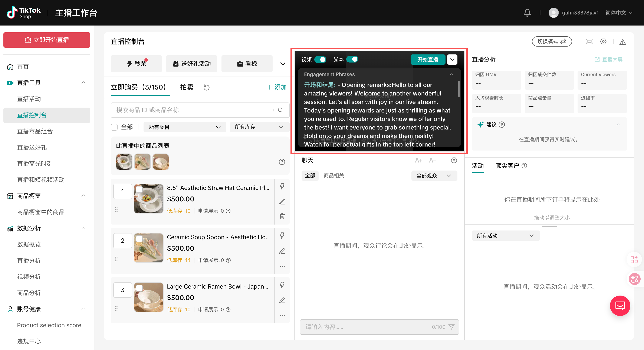The image size is (644, 350).
Task: Collapse the 直播工具 sidebar section
Action: (83, 83)
